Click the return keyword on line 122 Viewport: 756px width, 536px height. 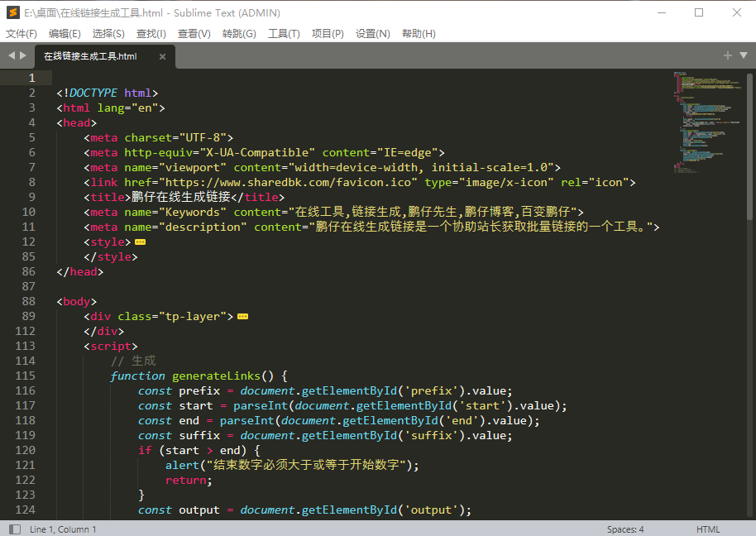pos(185,480)
